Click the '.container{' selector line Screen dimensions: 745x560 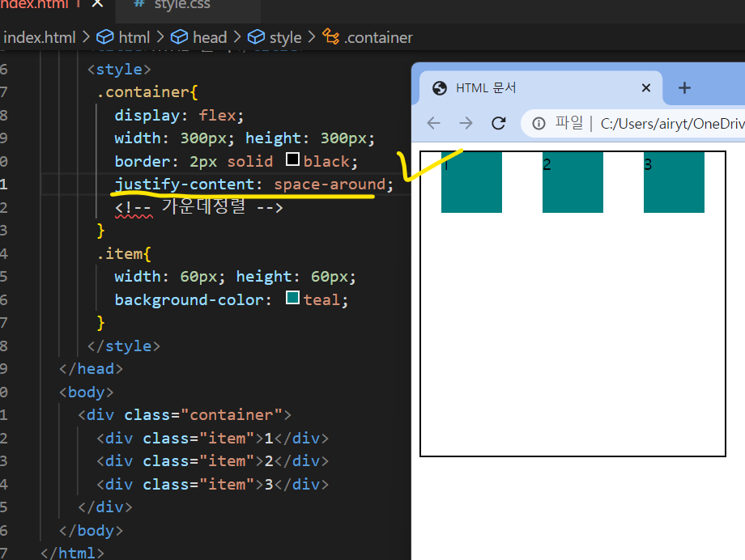[147, 91]
